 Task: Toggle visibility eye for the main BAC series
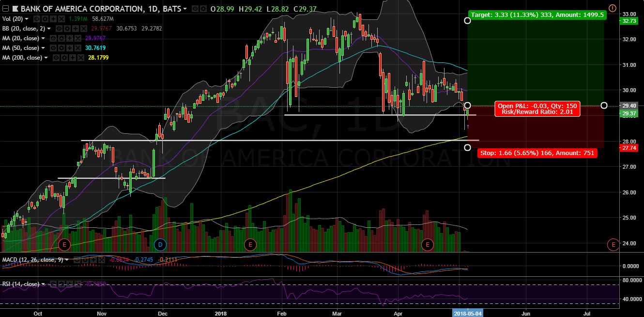pyautogui.click(x=195, y=9)
